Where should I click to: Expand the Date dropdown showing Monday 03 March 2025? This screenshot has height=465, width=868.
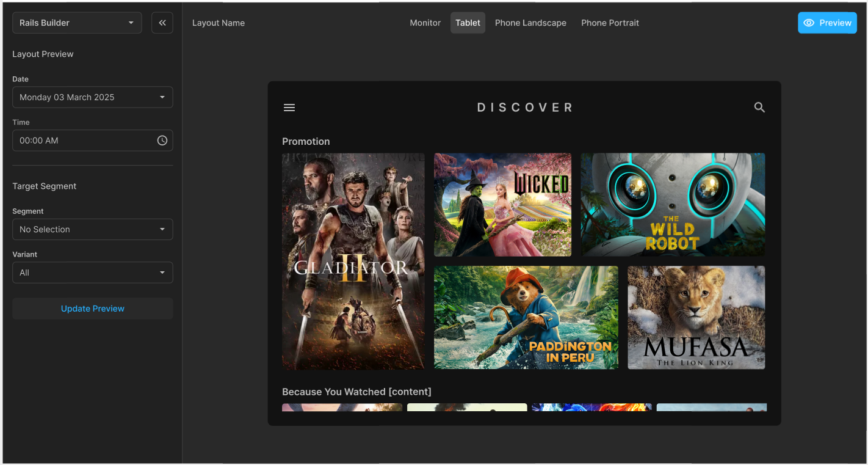[x=93, y=97]
